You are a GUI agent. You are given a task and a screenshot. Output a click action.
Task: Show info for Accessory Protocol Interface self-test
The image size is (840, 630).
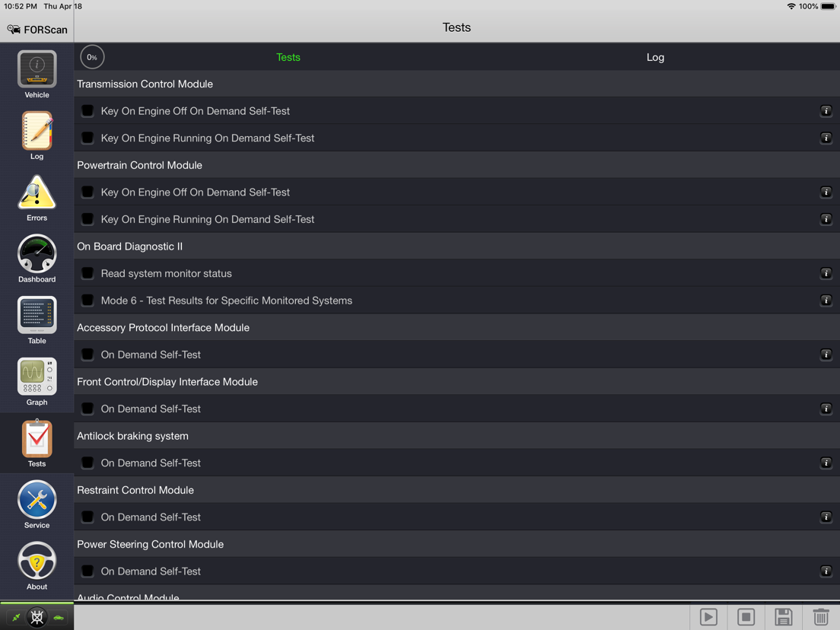coord(826,355)
